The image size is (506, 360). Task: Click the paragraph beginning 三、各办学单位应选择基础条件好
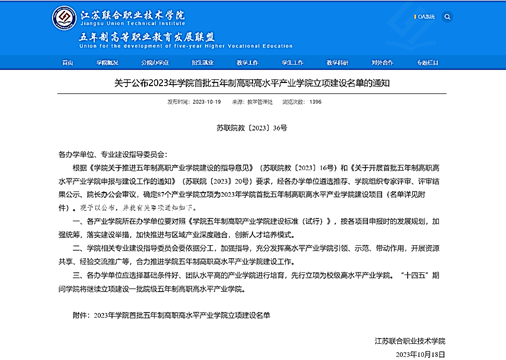tap(249, 282)
